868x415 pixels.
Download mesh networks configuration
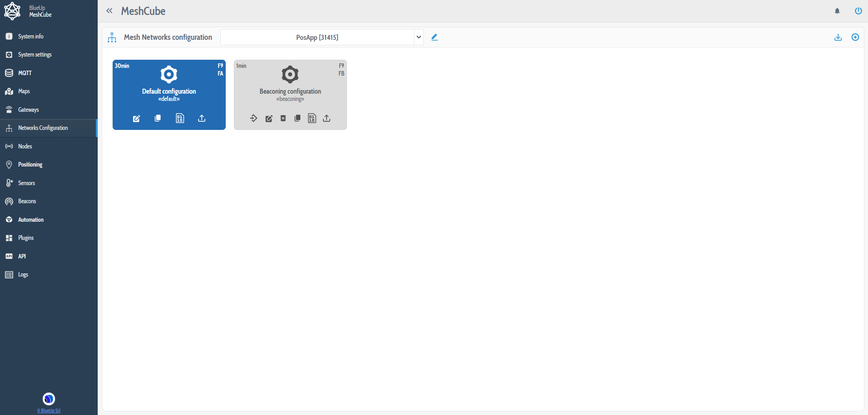(838, 38)
